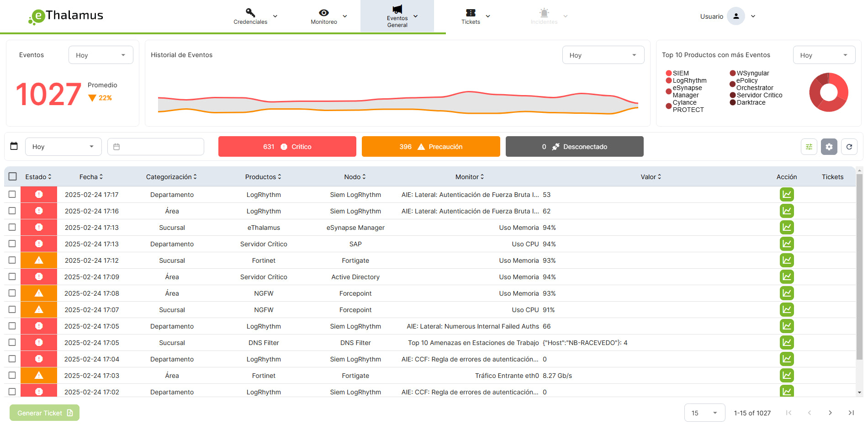Open the Credenciales menu
Image resolution: width=868 pixels, height=430 pixels.
(x=254, y=16)
